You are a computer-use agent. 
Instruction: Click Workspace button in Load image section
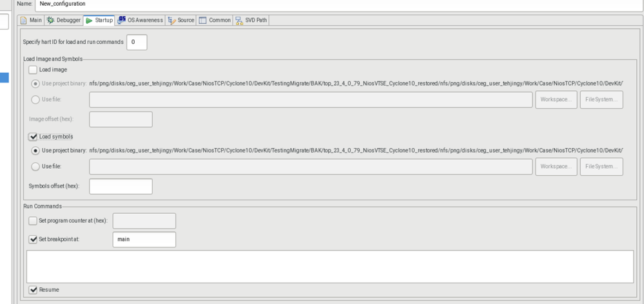click(x=556, y=100)
